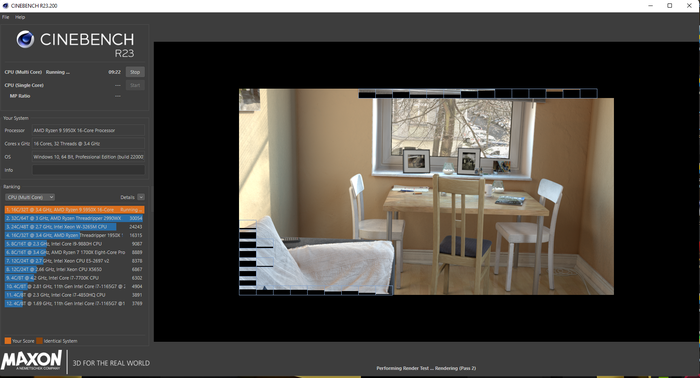Click the orange Your Score legend swatch

click(8, 341)
